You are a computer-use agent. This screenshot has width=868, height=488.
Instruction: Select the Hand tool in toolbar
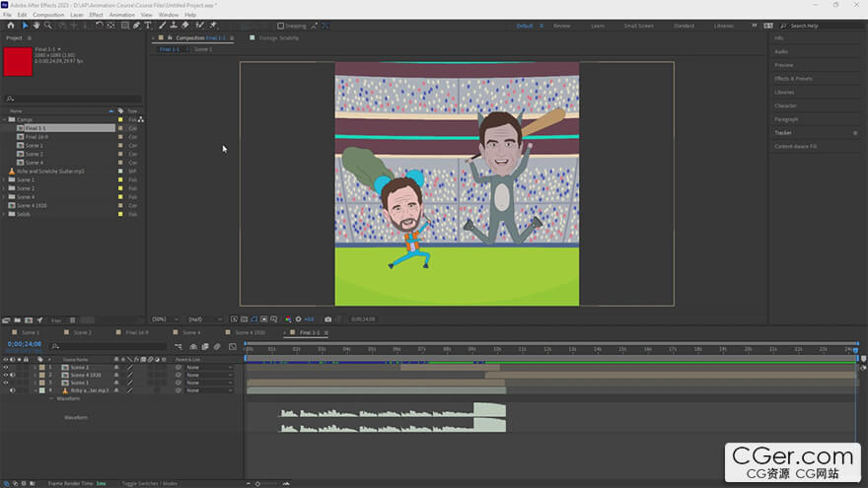36,26
